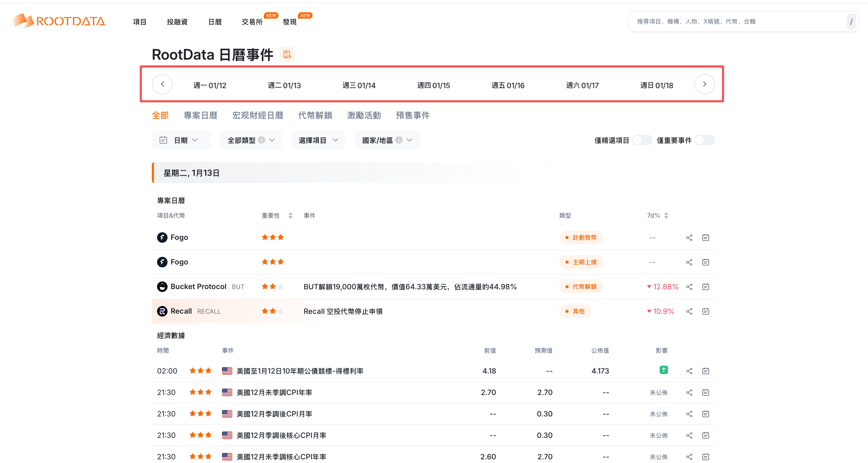Viewport: 868px width, 463px height.
Task: Enable the 僅精選項目 toggle
Action: click(642, 140)
